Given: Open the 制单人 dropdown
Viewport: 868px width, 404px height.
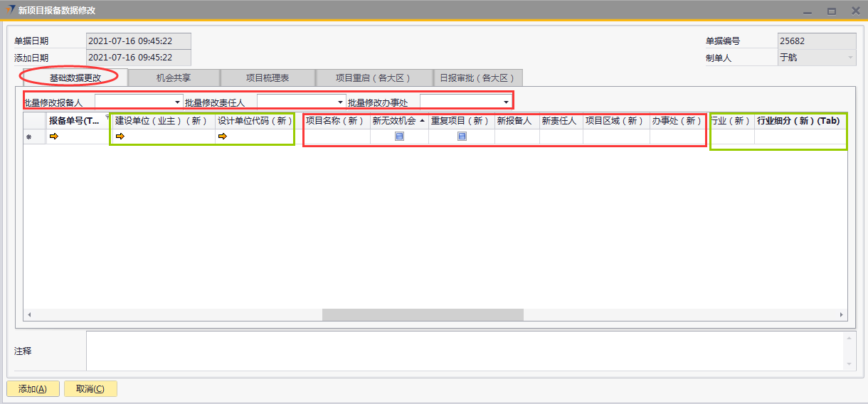Looking at the screenshot, I should [850, 58].
